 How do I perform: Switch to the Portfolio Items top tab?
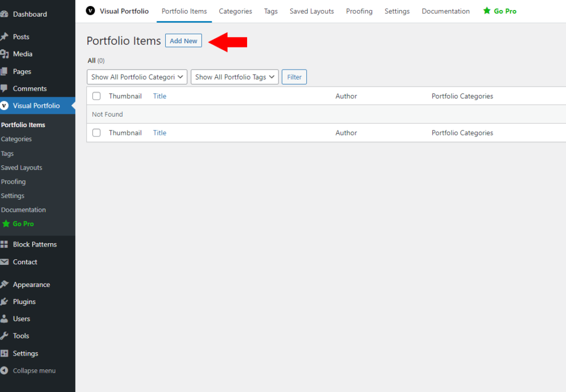pos(184,11)
